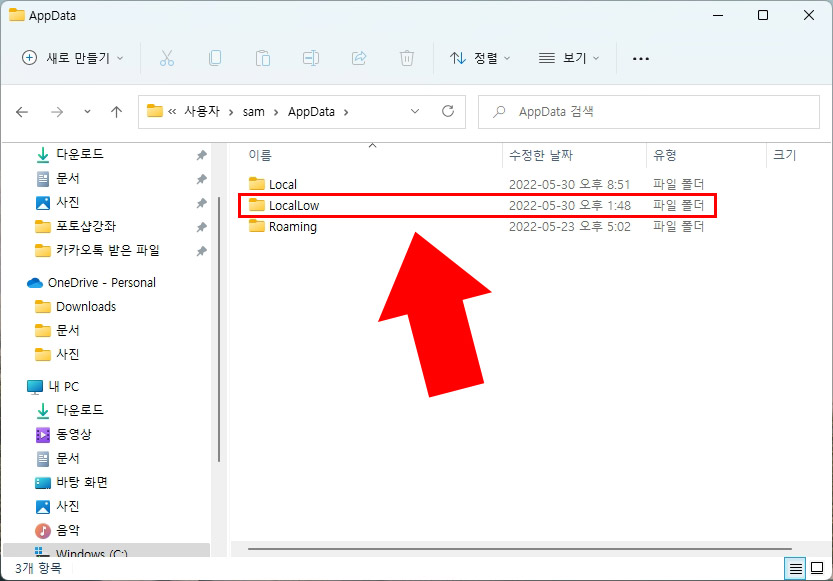Click the file list horizontal scrollbar
The image size is (833, 581).
pyautogui.click(x=520, y=549)
